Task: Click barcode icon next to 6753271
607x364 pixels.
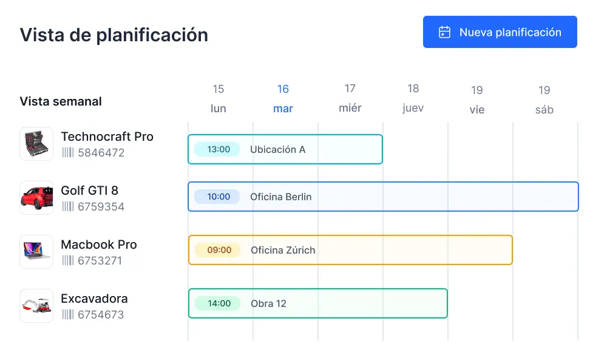Action: point(67,261)
